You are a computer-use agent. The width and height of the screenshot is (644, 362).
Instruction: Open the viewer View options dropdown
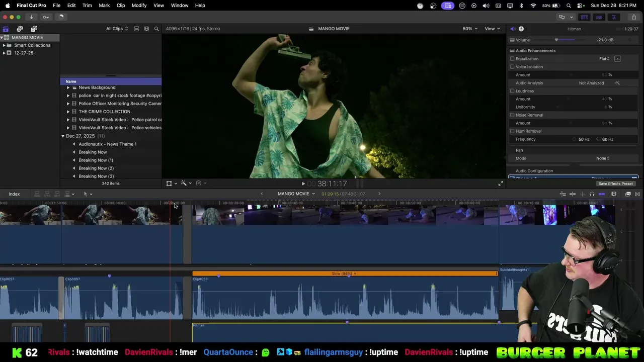tap(492, 29)
